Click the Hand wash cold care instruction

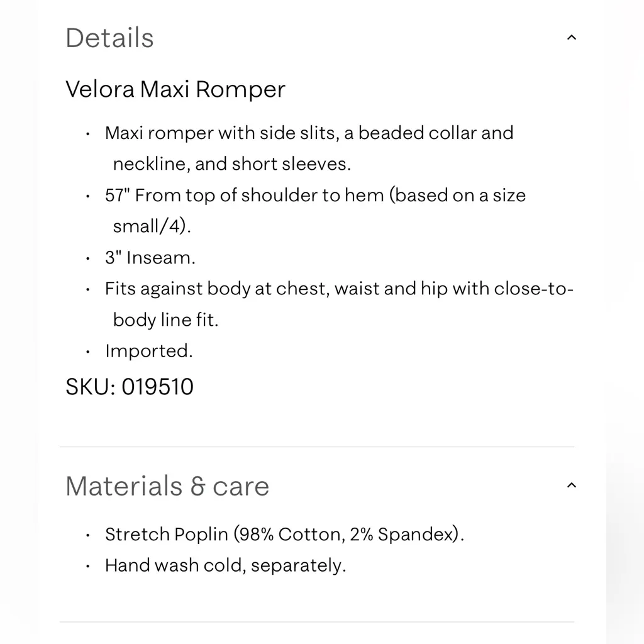click(225, 565)
